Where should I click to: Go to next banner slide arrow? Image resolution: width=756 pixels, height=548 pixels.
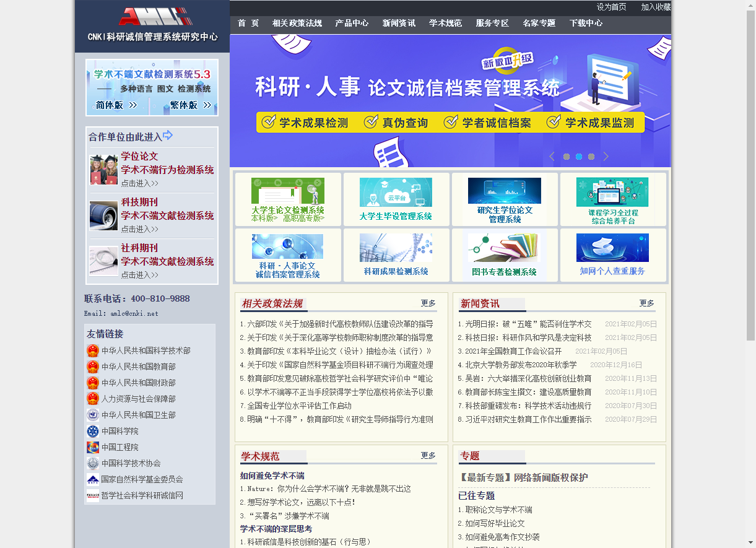click(606, 157)
